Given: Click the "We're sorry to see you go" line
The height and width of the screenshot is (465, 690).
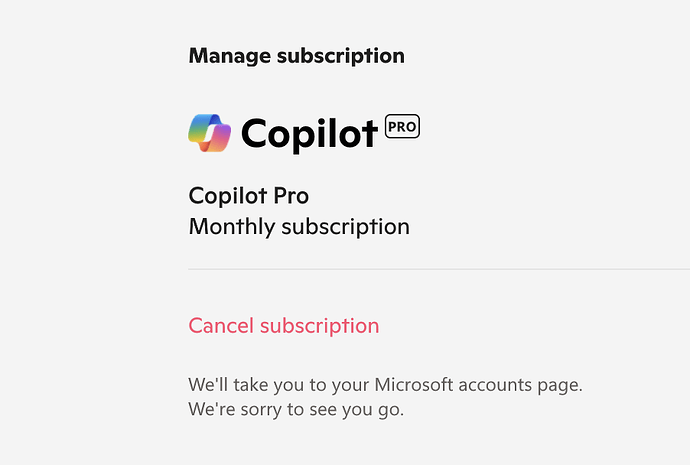Looking at the screenshot, I should (296, 410).
